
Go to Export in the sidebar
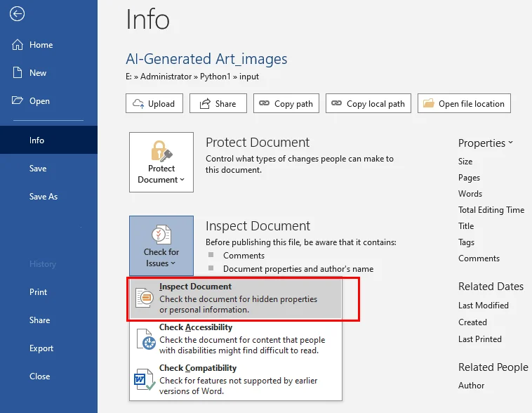point(41,348)
